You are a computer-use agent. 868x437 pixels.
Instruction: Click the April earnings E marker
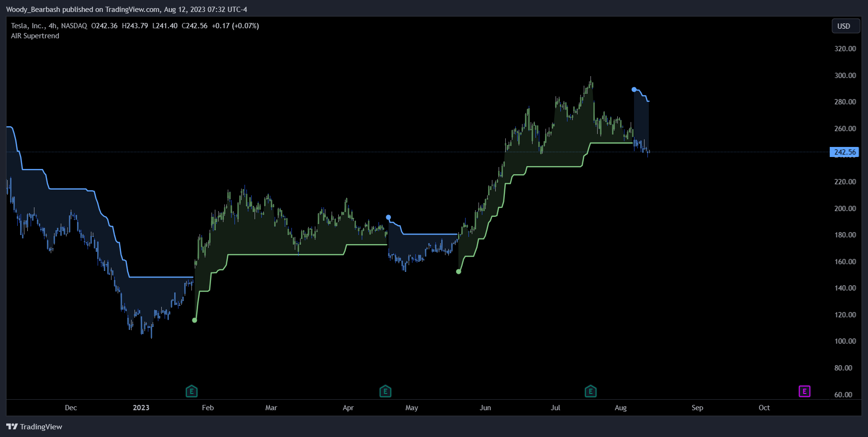pyautogui.click(x=385, y=392)
